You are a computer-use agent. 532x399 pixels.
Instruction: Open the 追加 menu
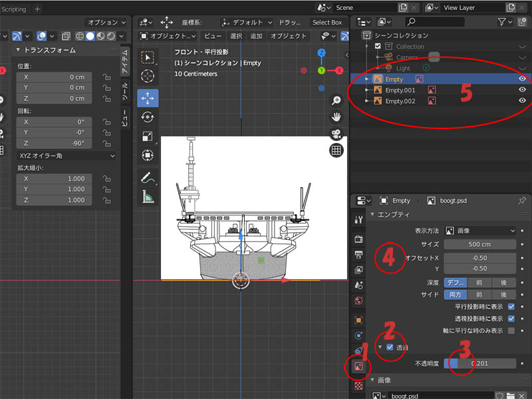tap(256, 36)
